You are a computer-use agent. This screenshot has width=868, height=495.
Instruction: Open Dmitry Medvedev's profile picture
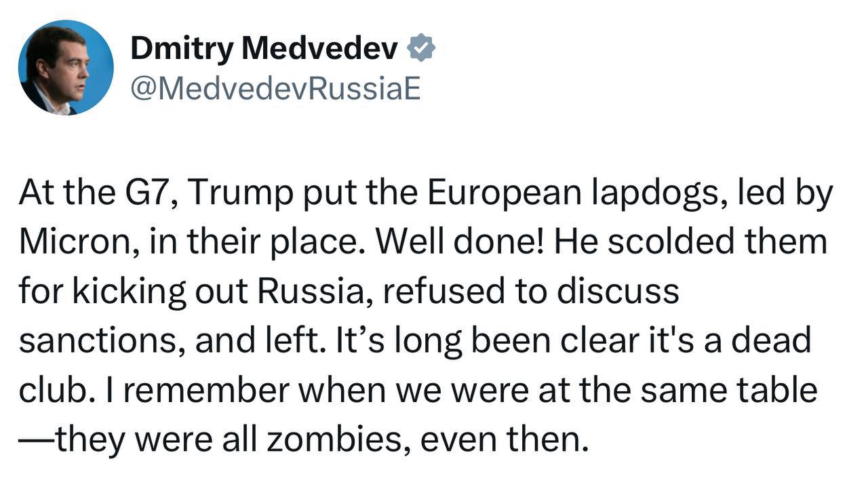pyautogui.click(x=66, y=68)
